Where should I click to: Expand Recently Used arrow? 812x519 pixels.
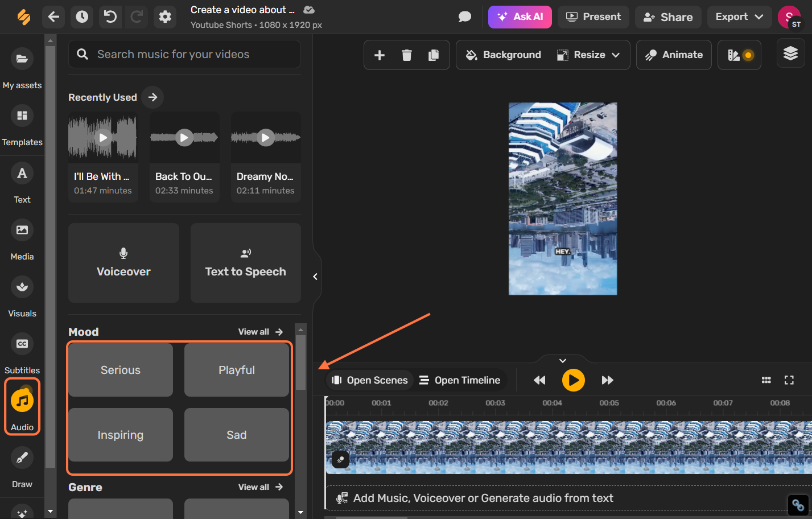click(x=152, y=97)
